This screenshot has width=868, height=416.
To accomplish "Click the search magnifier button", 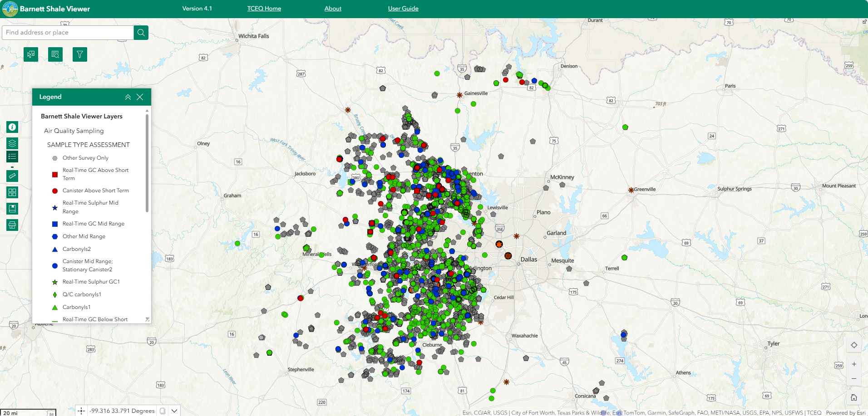I will click(141, 33).
